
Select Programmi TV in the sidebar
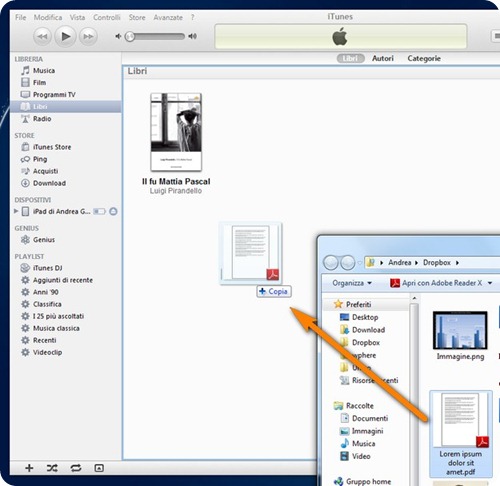click(x=54, y=95)
